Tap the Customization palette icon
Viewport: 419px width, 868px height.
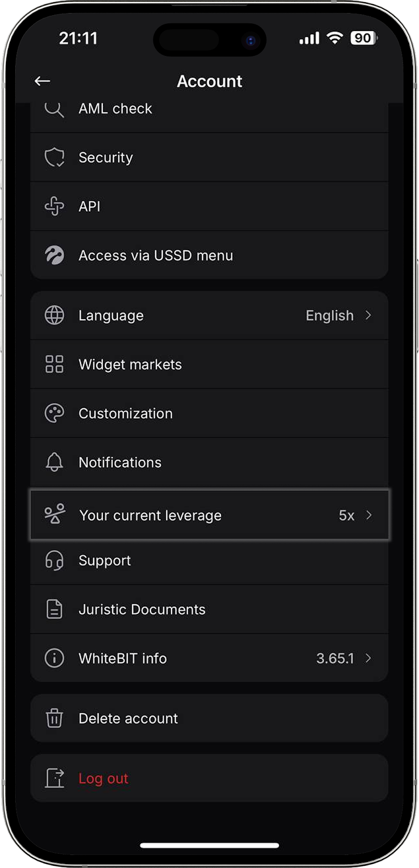coord(54,413)
